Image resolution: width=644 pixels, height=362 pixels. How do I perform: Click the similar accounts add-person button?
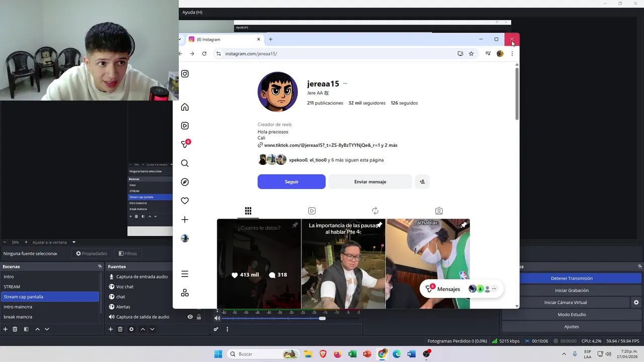tap(422, 182)
